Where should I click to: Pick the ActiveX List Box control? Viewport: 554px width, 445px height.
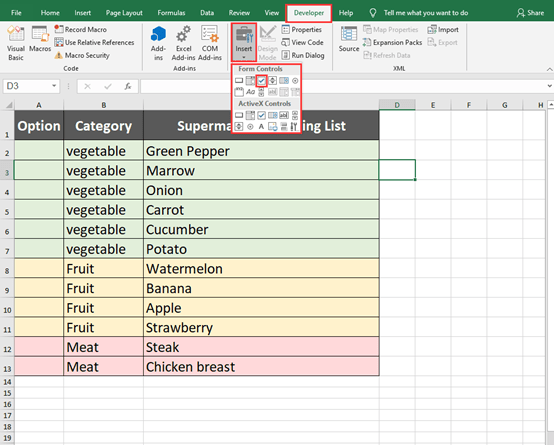pyautogui.click(x=273, y=115)
